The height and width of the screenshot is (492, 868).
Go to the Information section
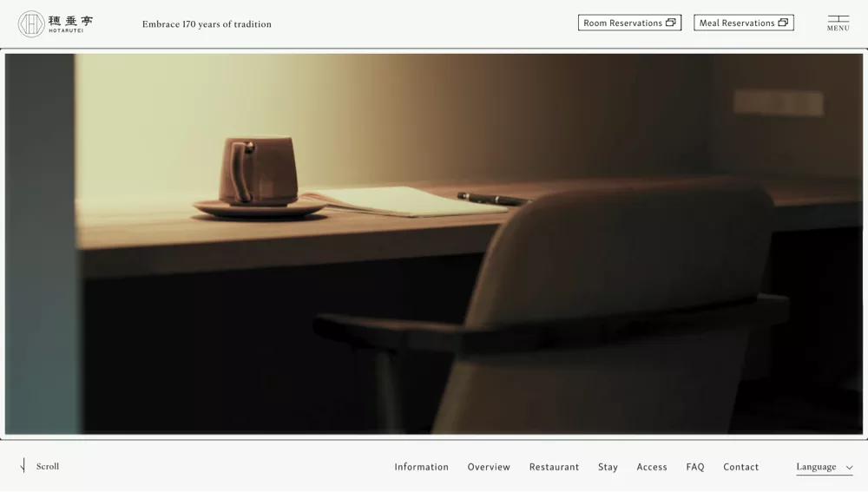(421, 467)
